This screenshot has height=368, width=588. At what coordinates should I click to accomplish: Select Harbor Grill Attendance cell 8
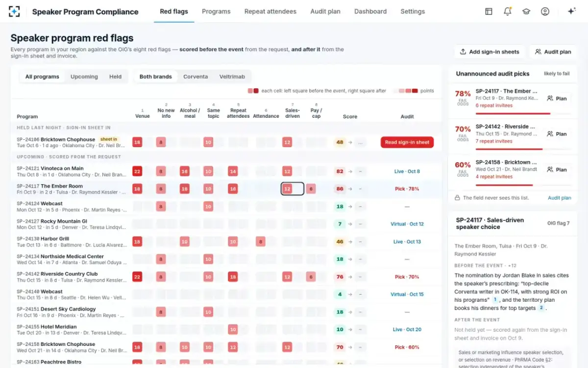(261, 242)
